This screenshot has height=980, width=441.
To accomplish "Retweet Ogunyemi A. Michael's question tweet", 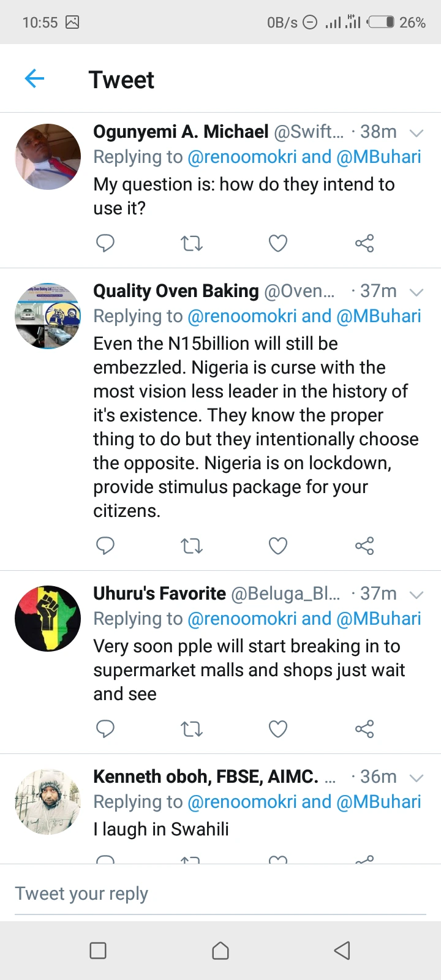I will click(192, 244).
